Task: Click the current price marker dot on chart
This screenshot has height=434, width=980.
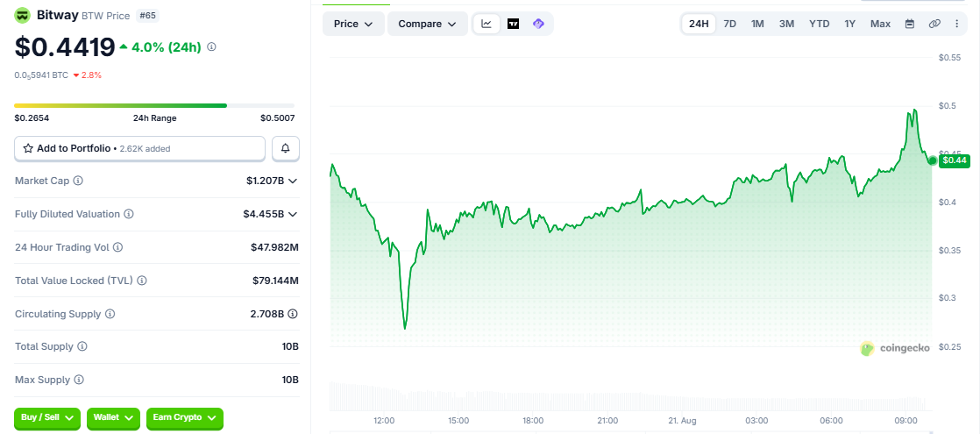Action: [x=933, y=160]
